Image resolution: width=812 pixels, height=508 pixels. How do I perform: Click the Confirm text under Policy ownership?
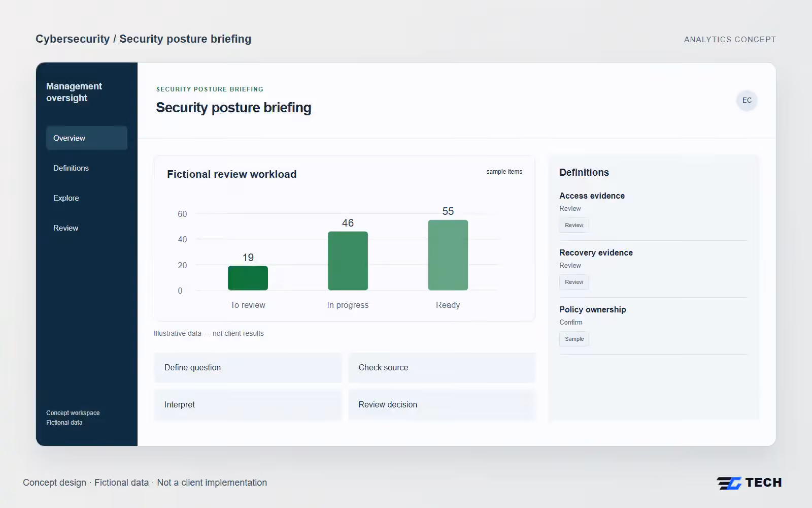[570, 323]
